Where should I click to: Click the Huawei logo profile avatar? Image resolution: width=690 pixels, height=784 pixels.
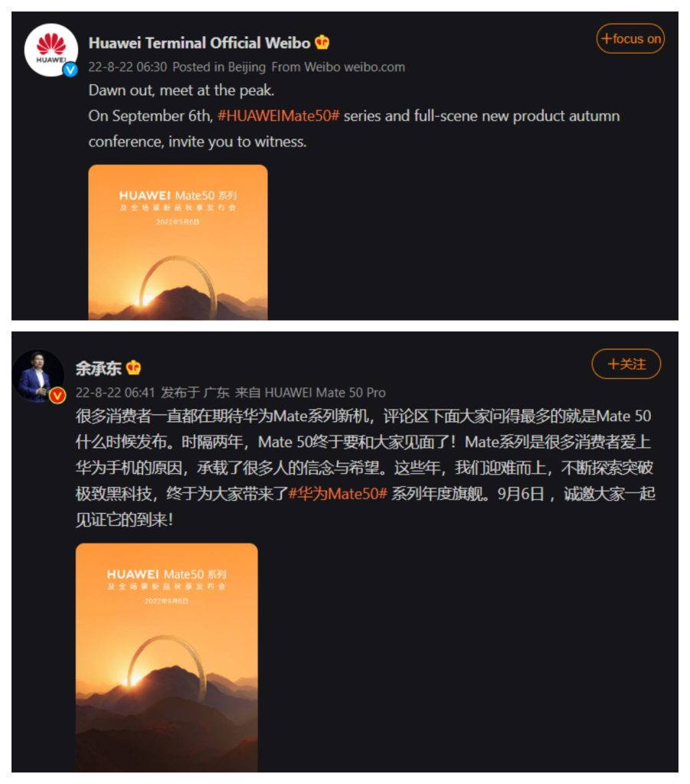point(51,50)
